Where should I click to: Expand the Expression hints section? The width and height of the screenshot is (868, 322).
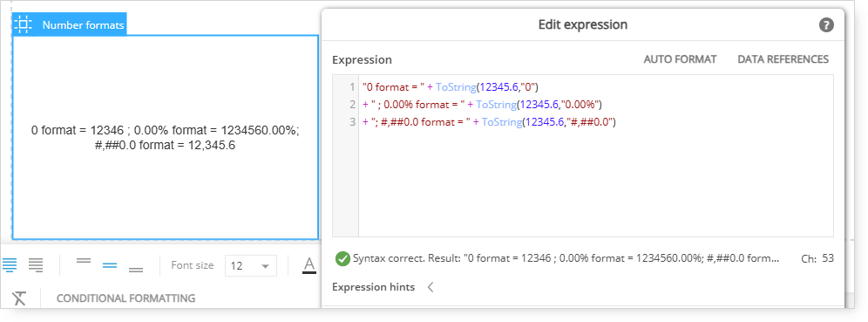tap(373, 287)
